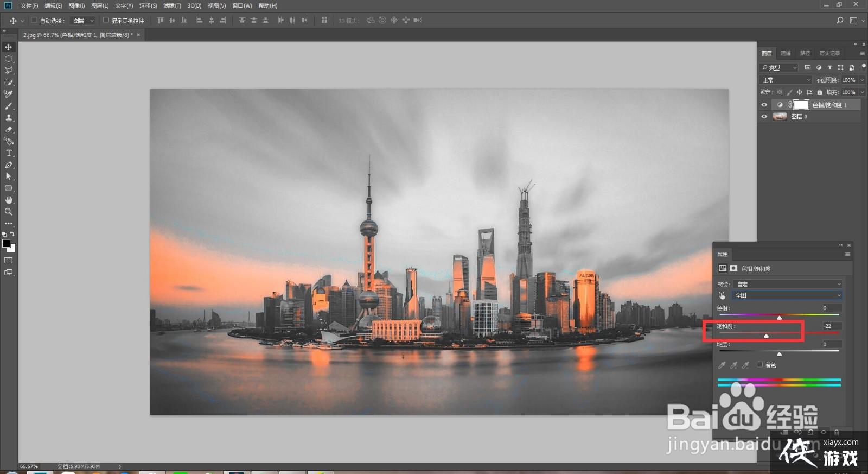
Task: Select the Quick Selection tool
Action: click(x=9, y=83)
